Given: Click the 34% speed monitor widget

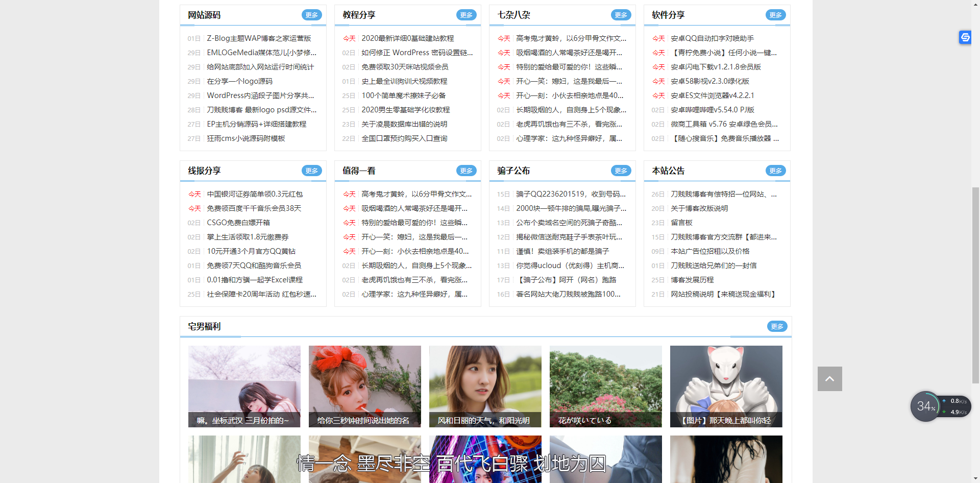Looking at the screenshot, I should click(925, 406).
